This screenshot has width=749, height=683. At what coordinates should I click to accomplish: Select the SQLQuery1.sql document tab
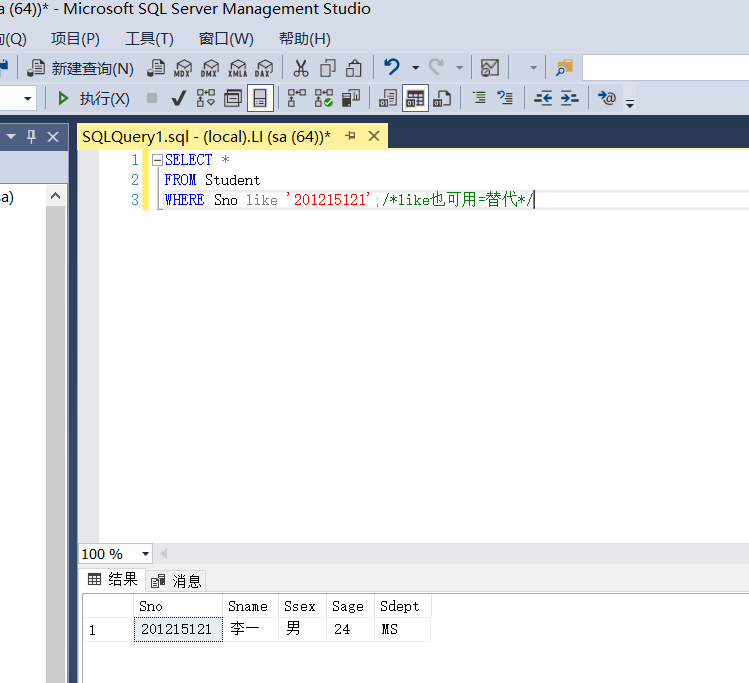pyautogui.click(x=206, y=137)
